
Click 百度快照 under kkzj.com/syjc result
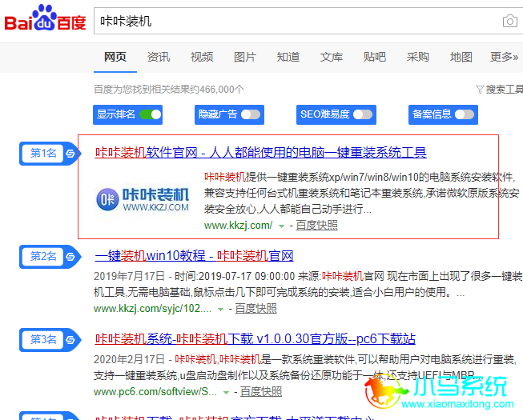point(255,309)
